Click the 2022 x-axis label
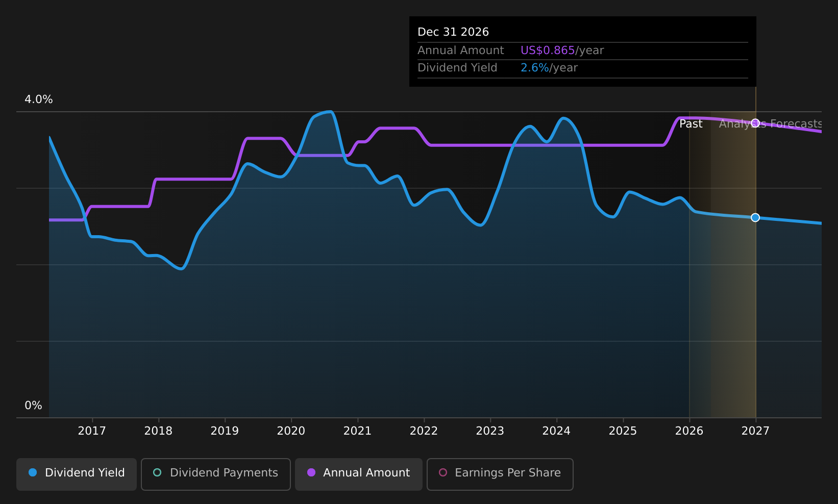The width and height of the screenshot is (838, 504). click(x=424, y=431)
